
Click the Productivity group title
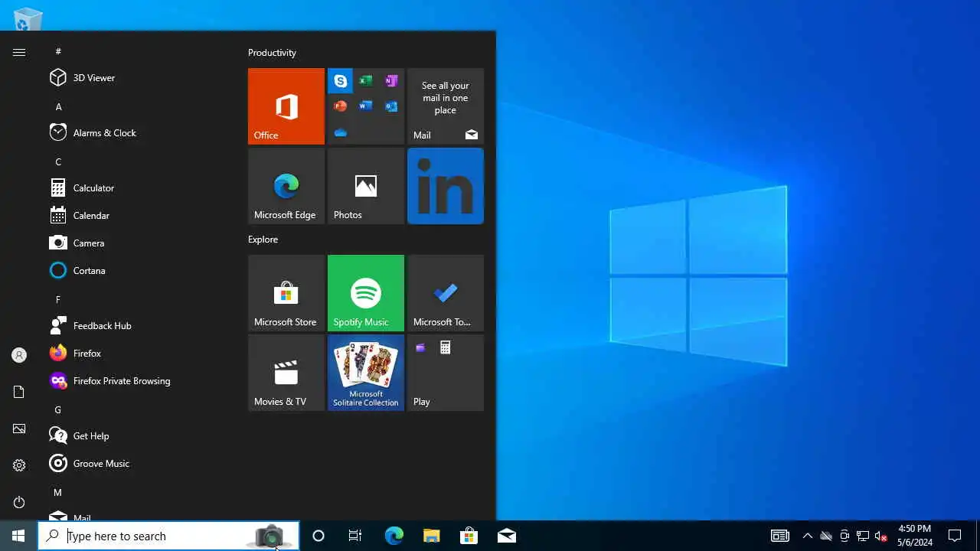coord(272,52)
